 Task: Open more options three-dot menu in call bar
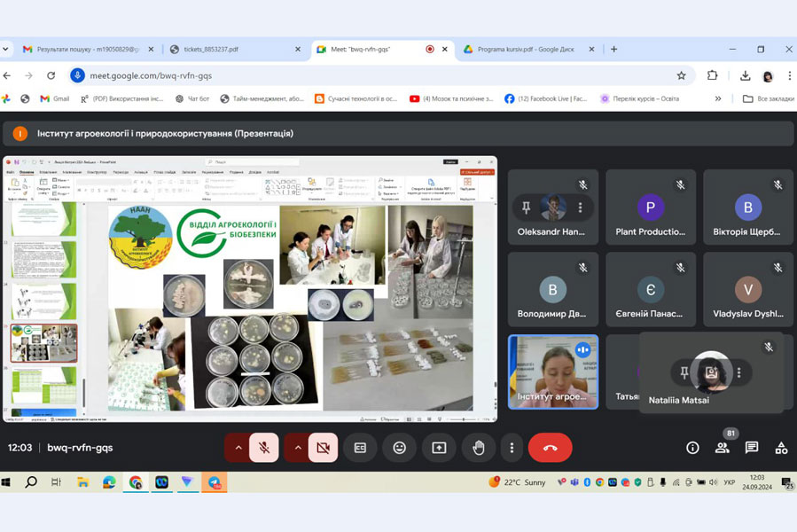[x=512, y=448]
